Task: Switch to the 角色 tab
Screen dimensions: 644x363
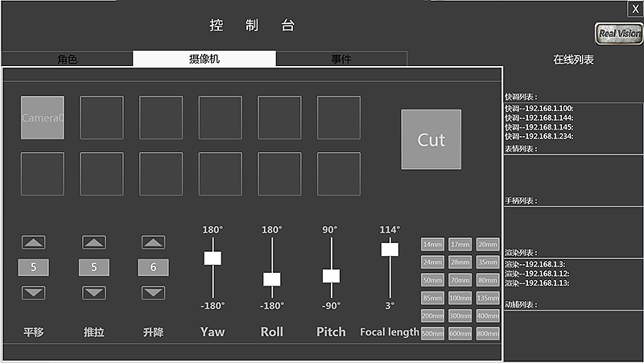Action: coord(68,60)
